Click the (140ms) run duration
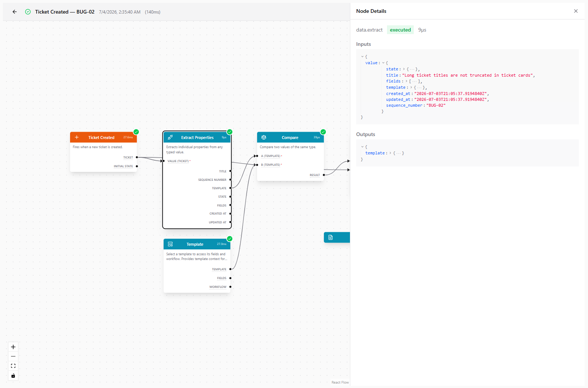Screen dimensions: 588x388 pos(153,12)
